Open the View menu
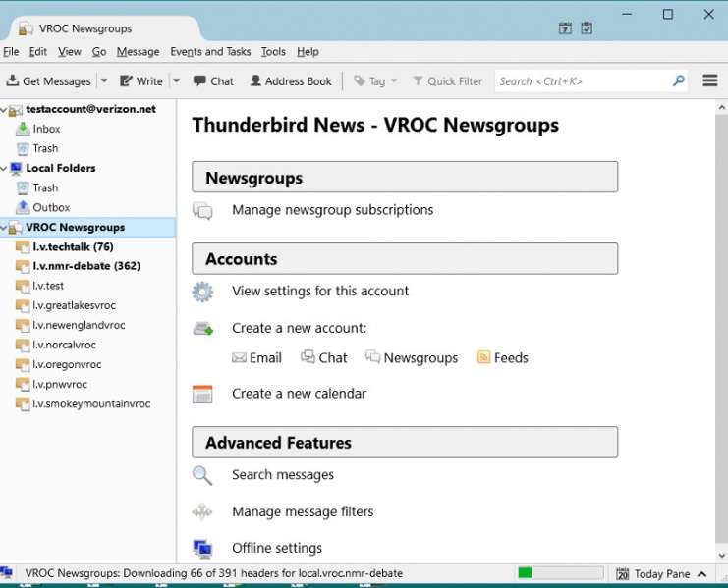Image resolution: width=728 pixels, height=588 pixels. [70, 51]
